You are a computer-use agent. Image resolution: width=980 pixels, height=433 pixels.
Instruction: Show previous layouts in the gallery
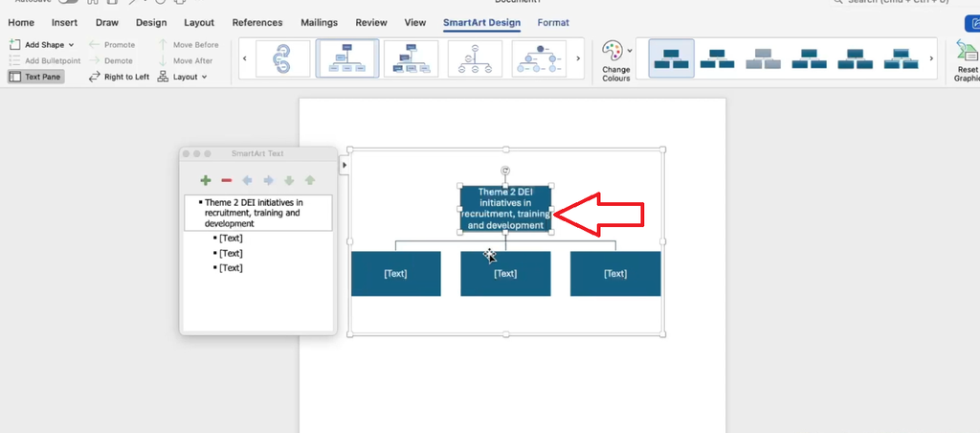[x=244, y=58]
